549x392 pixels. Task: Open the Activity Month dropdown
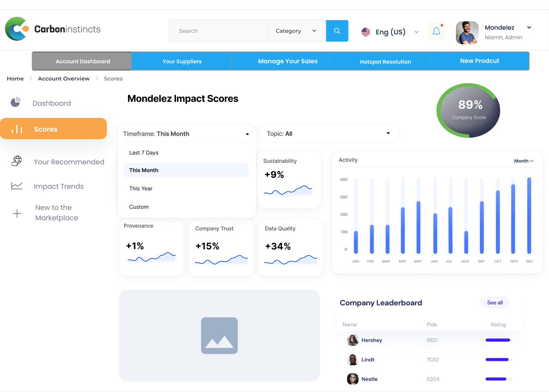[x=524, y=161]
